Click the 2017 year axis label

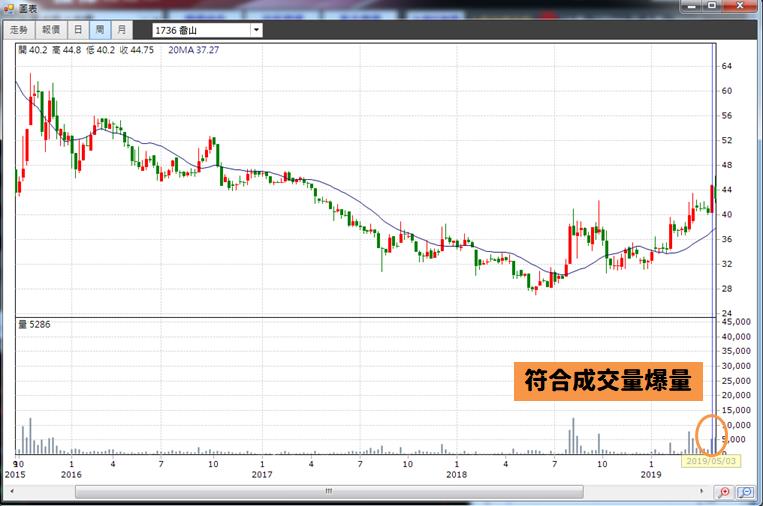tap(262, 474)
